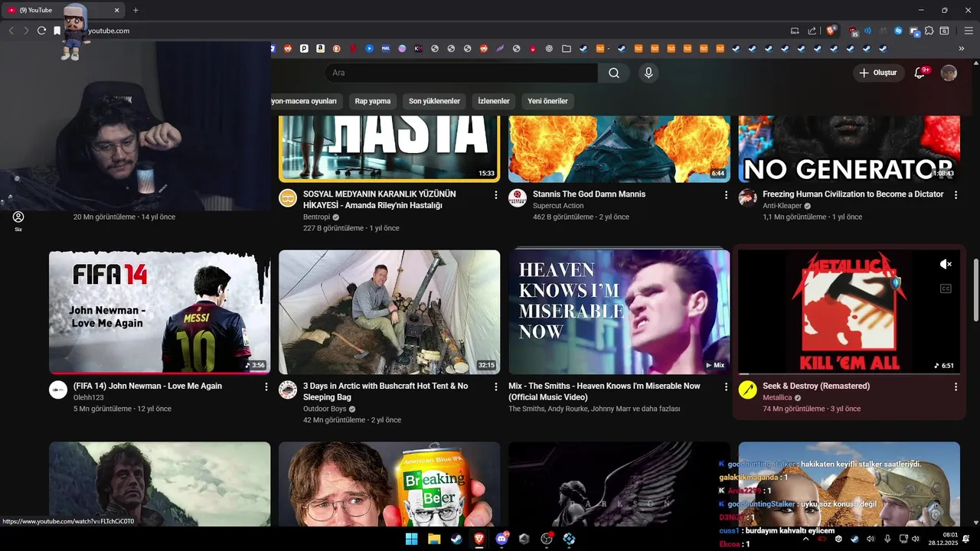Focus the Ara search field

coord(461,73)
